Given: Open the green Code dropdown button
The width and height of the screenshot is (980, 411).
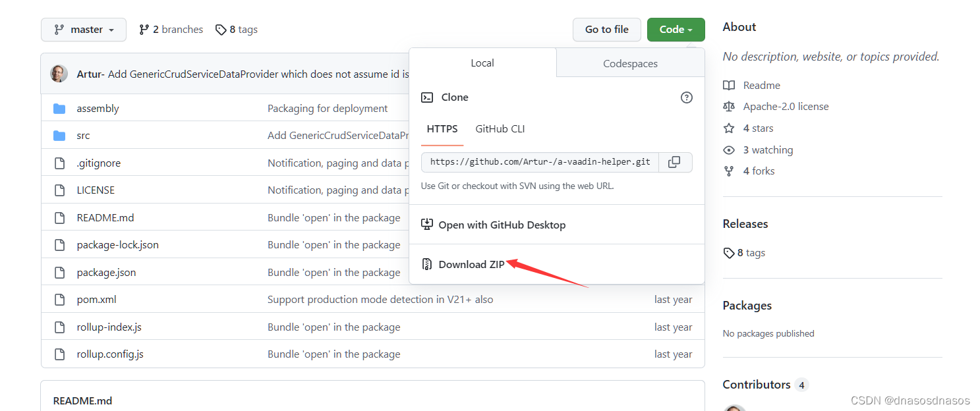Looking at the screenshot, I should pyautogui.click(x=676, y=30).
